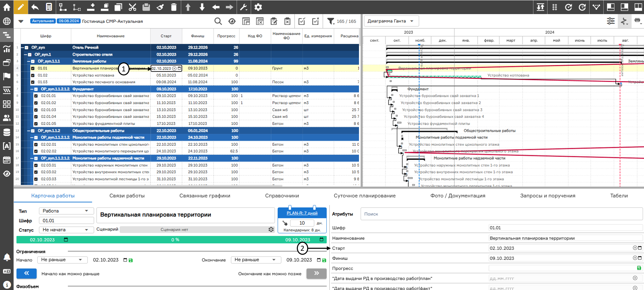This screenshot has height=290, width=644.
Task: Click the Gantt display settings sliders icon
Action: point(611,21)
